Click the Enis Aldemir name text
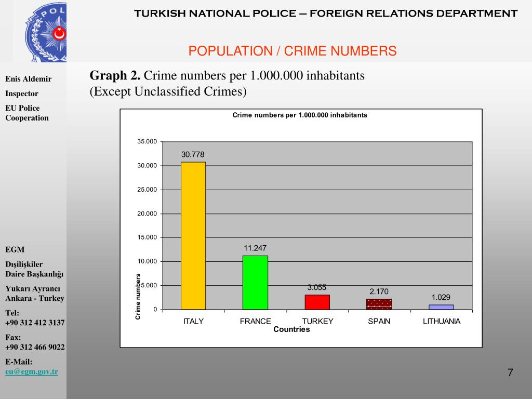This screenshot has height=399, width=532. [28, 79]
